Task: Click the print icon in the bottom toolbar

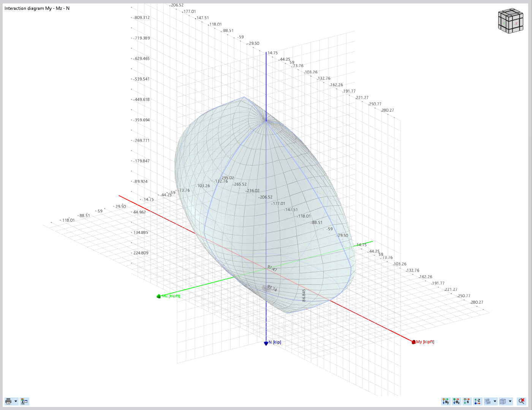Action: (x=8, y=401)
